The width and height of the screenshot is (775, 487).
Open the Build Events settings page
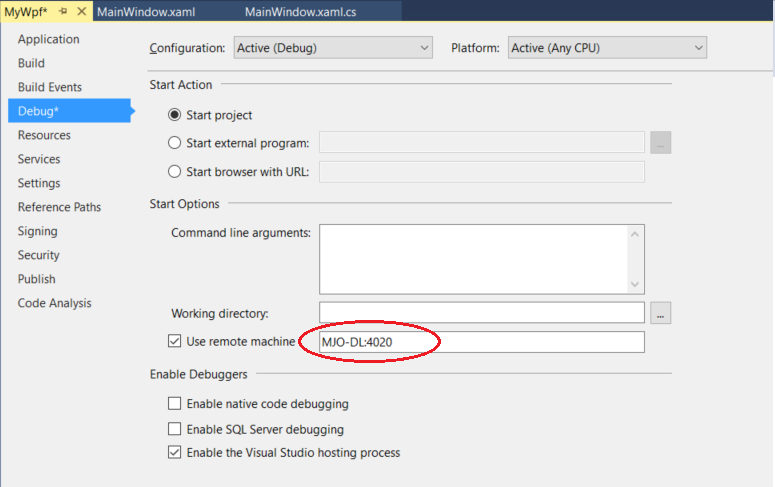click(x=50, y=87)
